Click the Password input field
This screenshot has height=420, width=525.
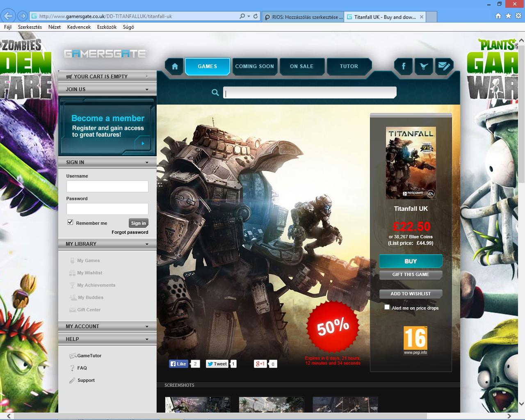[x=107, y=209]
